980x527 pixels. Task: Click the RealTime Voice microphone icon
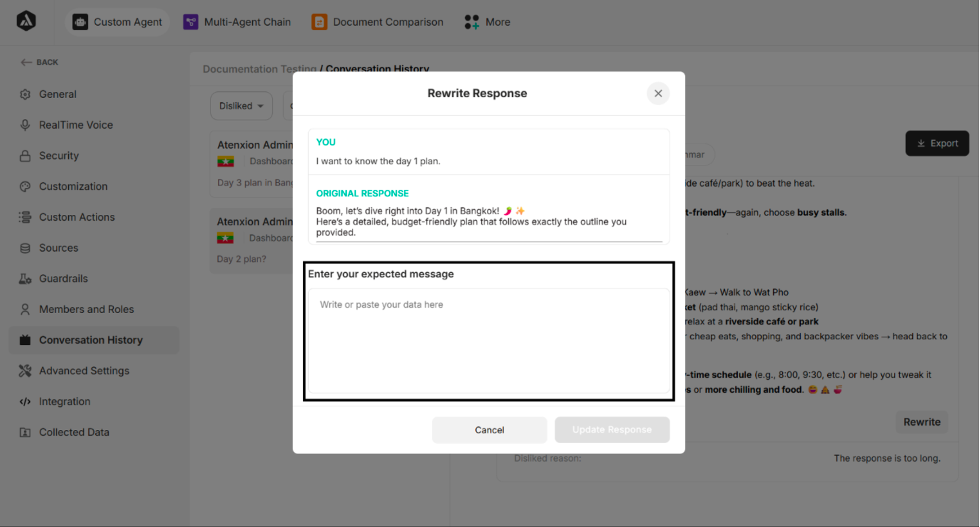[25, 125]
